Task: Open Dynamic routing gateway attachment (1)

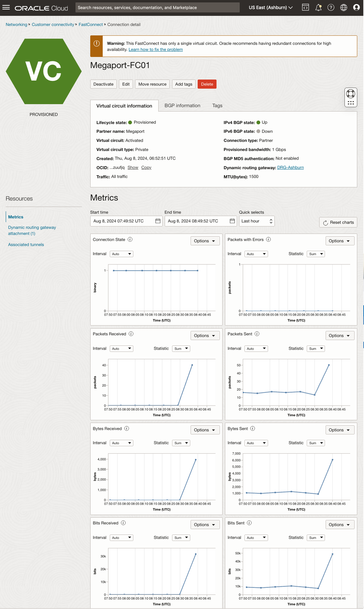Action: click(x=32, y=231)
